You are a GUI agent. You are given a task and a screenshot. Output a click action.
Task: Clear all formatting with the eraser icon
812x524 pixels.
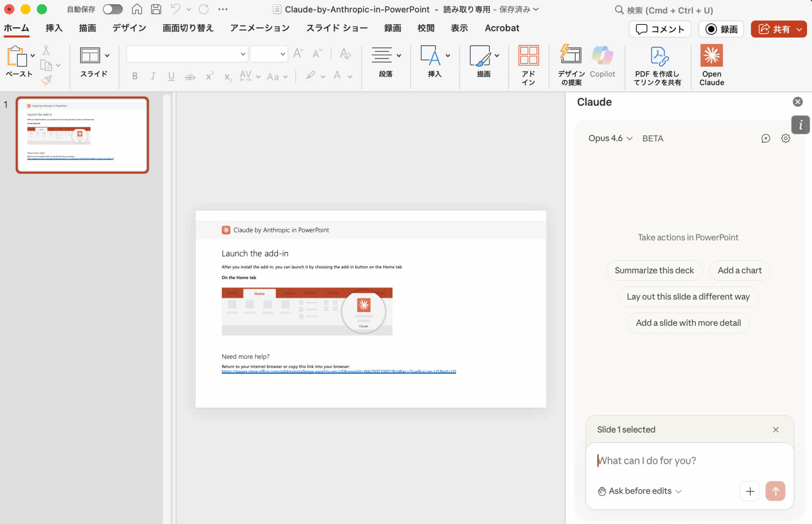coord(345,54)
